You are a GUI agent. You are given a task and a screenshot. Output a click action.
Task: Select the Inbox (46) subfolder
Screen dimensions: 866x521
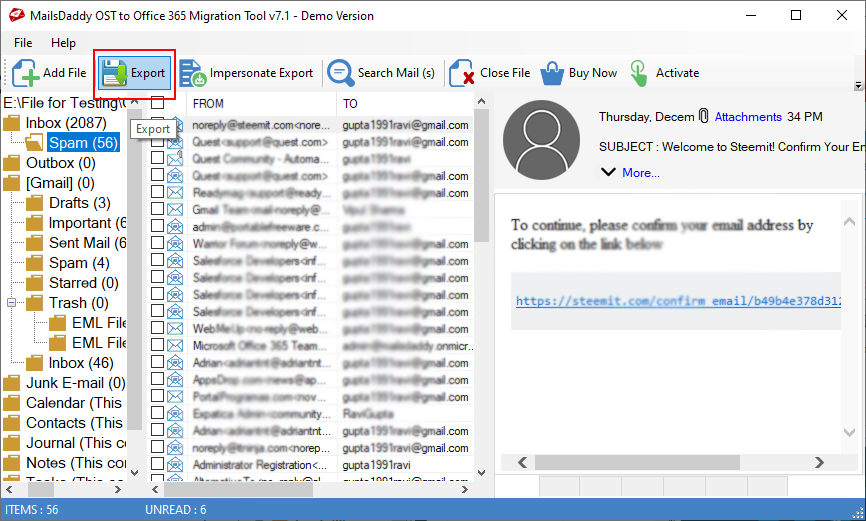(x=81, y=363)
